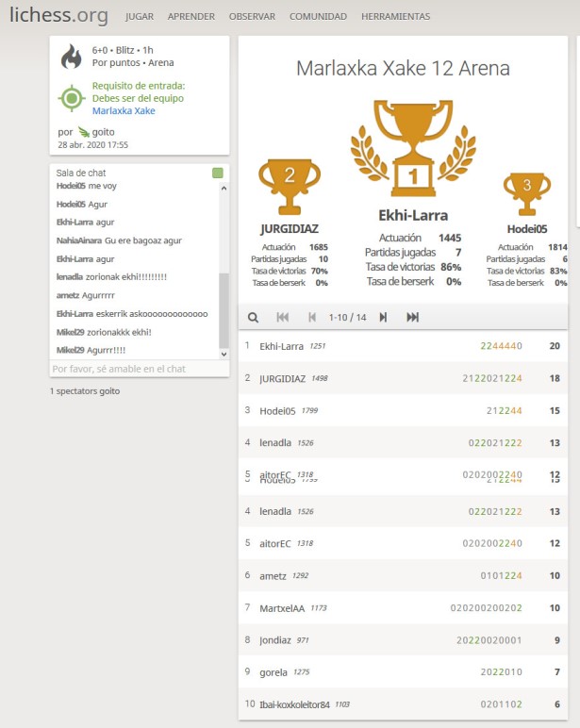Toggle the green chat room checkbox
Image resolution: width=580 pixels, height=728 pixels.
(x=218, y=174)
